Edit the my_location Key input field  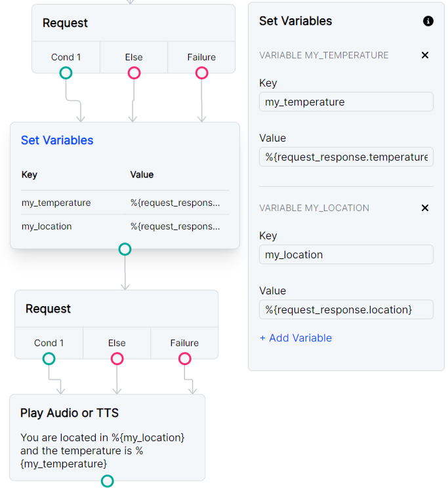click(346, 255)
